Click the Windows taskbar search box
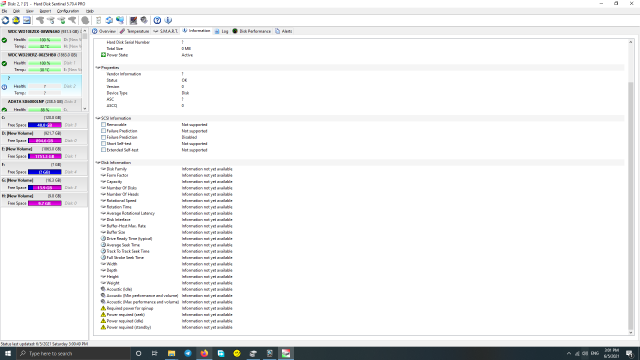640x360 pixels. (x=73, y=353)
